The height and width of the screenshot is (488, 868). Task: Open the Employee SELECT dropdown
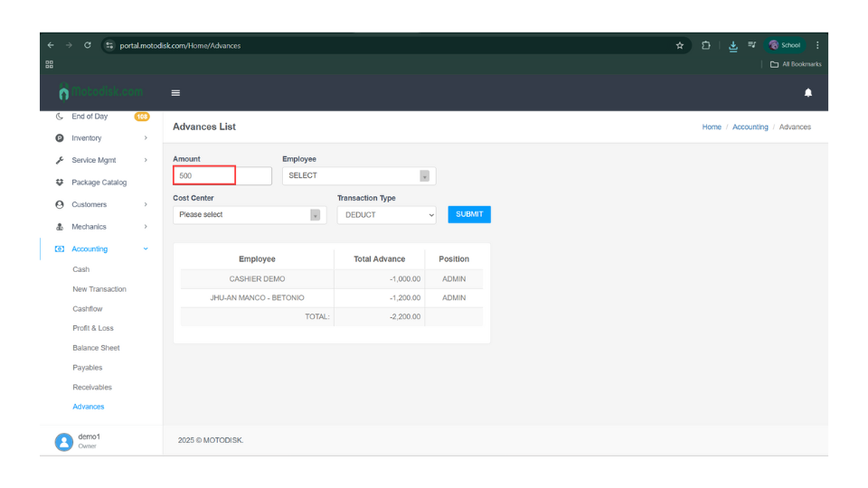pos(359,176)
